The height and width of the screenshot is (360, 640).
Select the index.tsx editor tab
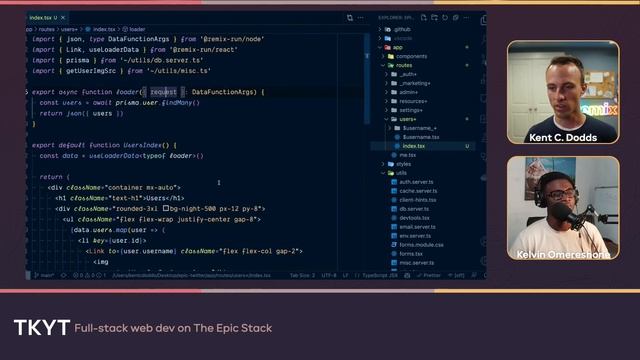(47, 18)
